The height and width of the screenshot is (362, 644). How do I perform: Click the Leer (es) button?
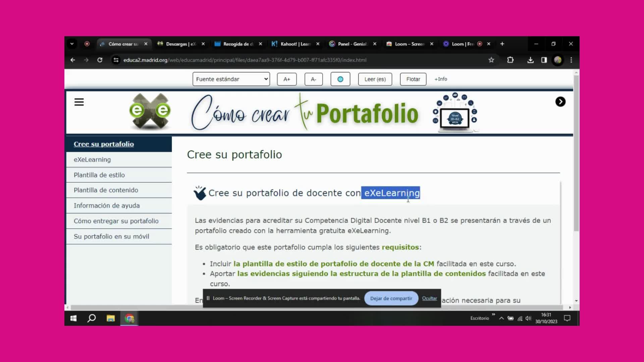pos(375,79)
